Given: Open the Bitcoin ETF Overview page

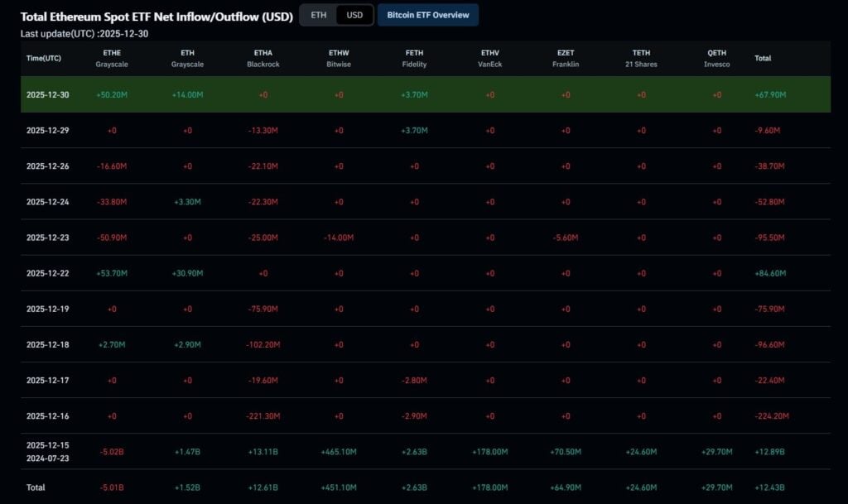Looking at the screenshot, I should [428, 15].
